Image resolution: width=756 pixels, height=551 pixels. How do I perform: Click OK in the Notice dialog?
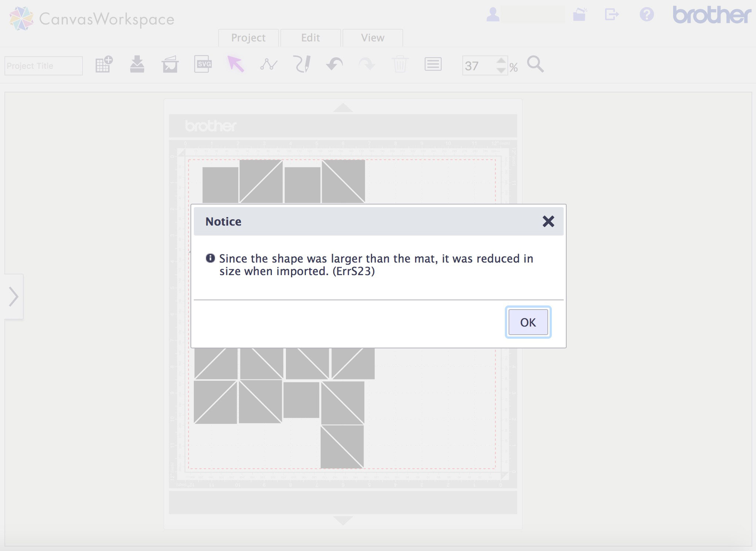[528, 322]
